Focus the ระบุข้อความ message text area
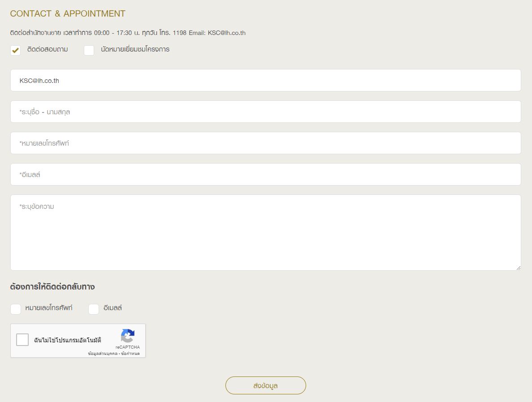Viewport: 532px width, 402px height. 265,232
